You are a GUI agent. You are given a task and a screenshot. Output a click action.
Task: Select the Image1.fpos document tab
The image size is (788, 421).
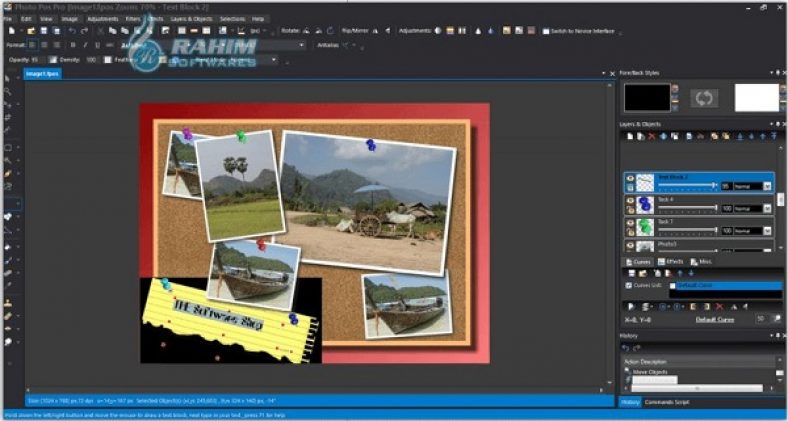(43, 74)
